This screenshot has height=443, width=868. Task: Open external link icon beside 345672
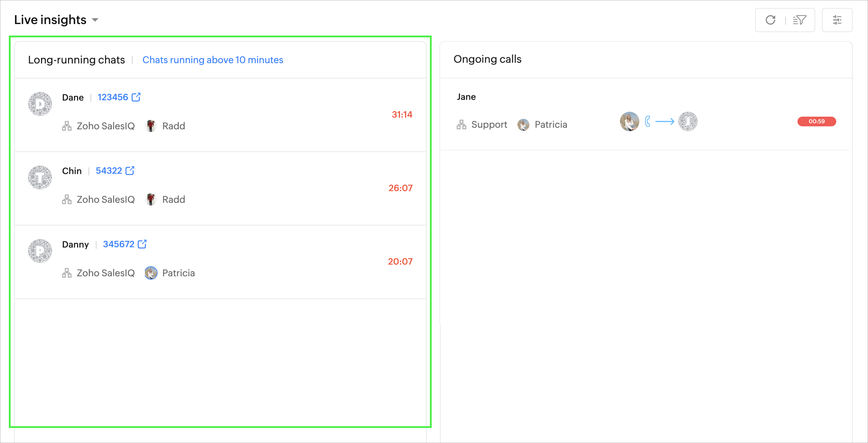[142, 244]
